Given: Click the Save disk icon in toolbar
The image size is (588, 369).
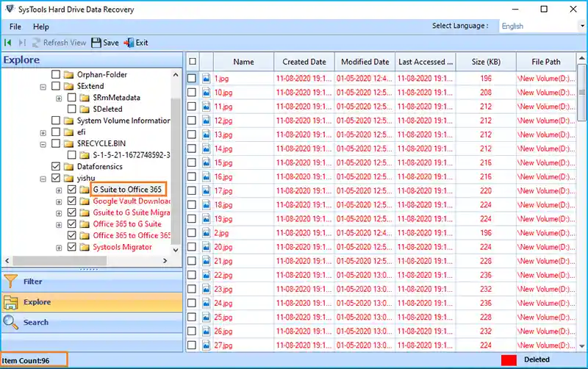Looking at the screenshot, I should (x=96, y=43).
